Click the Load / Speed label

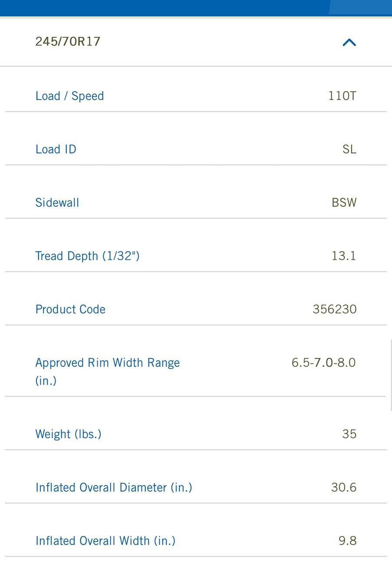[x=69, y=96]
